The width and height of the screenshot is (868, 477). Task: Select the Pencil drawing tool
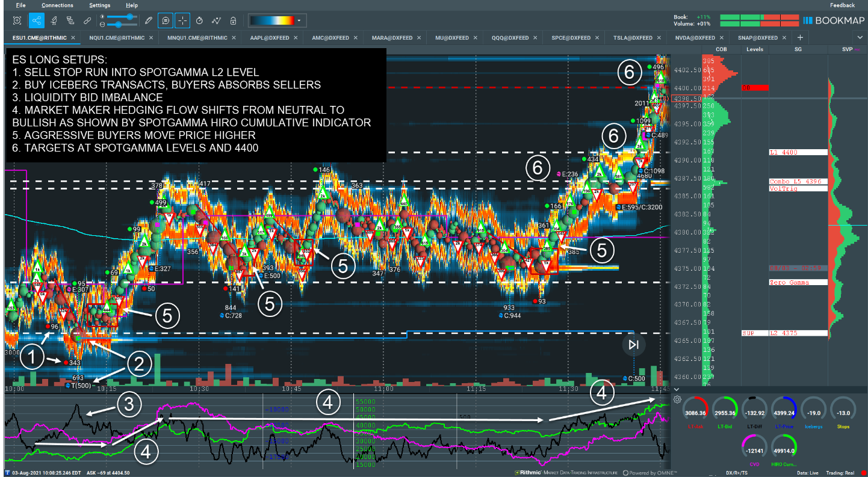coord(148,20)
